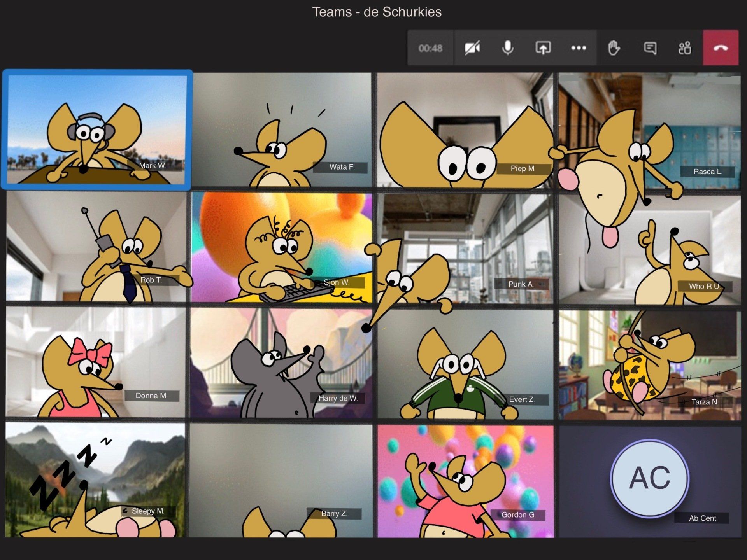Select Mark W.'s highlighted video tile
Screen dimensions: 747x560
(97, 129)
